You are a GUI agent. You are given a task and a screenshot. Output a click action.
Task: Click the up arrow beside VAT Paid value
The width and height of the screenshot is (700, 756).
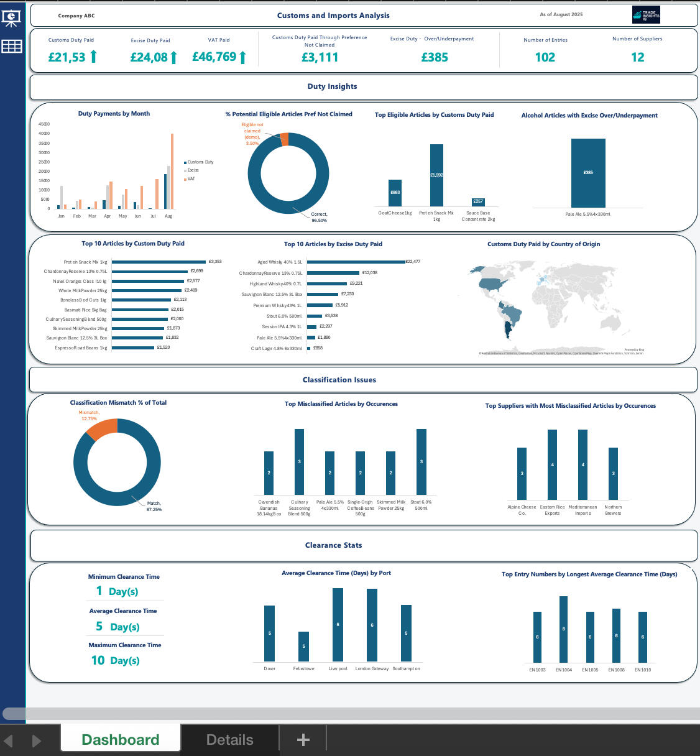[242, 58]
